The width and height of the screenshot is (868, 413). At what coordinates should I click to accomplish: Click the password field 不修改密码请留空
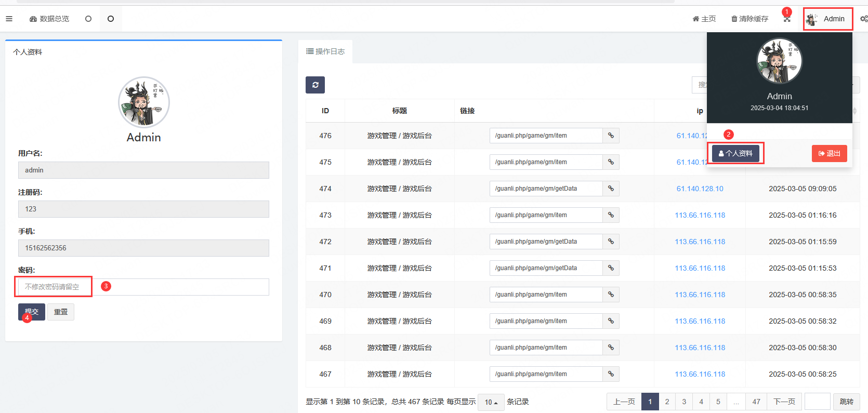tap(143, 287)
